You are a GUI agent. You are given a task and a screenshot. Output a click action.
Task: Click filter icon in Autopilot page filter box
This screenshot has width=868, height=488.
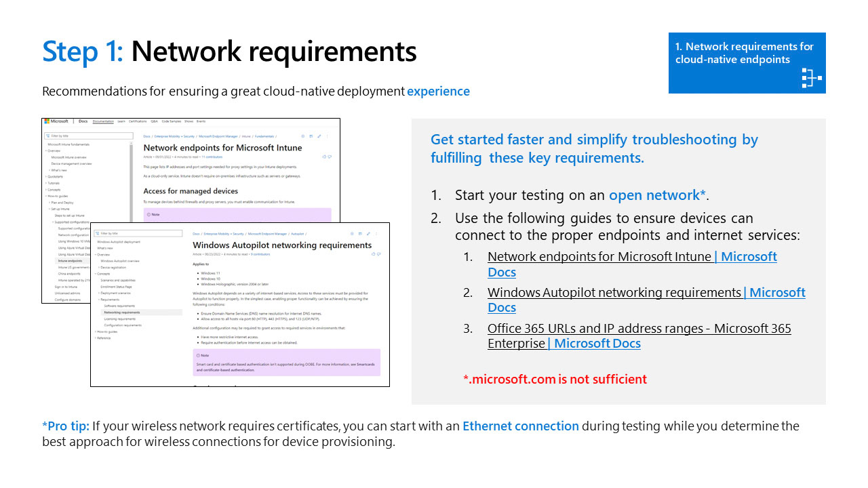(97, 233)
